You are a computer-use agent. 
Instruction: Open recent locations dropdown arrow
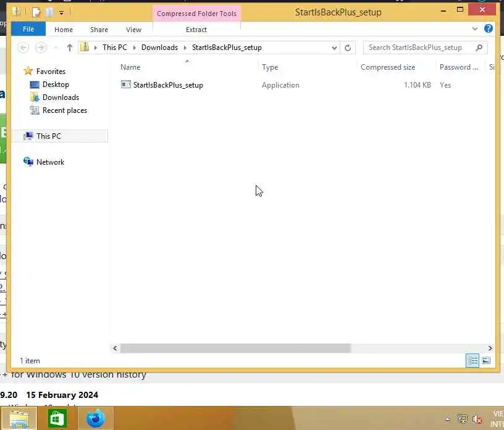pos(56,48)
